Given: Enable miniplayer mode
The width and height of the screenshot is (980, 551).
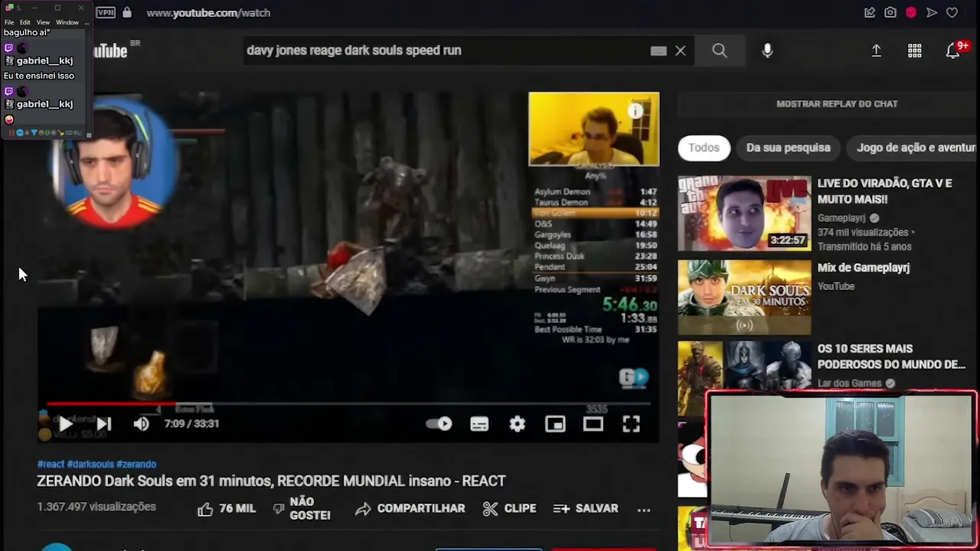Looking at the screenshot, I should [555, 424].
